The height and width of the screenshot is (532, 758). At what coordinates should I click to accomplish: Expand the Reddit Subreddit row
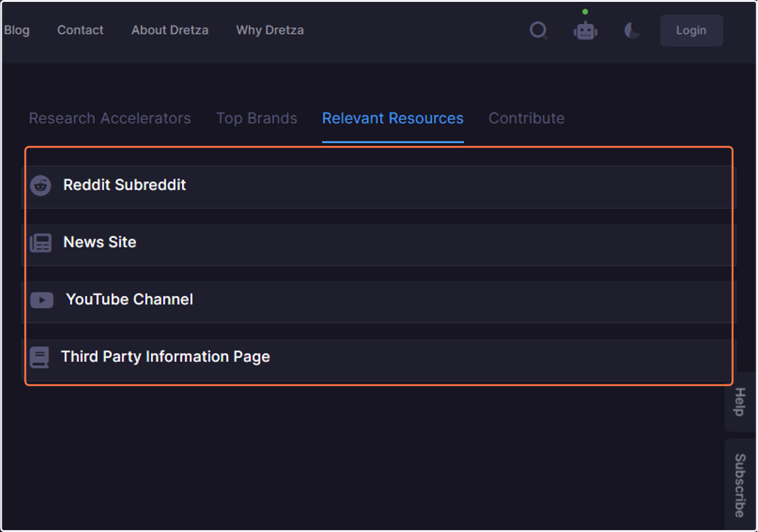coord(378,187)
